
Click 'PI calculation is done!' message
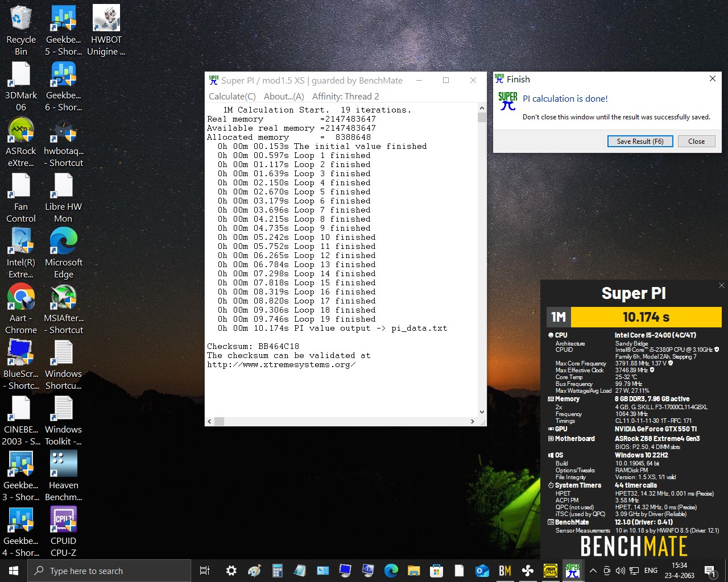(565, 99)
